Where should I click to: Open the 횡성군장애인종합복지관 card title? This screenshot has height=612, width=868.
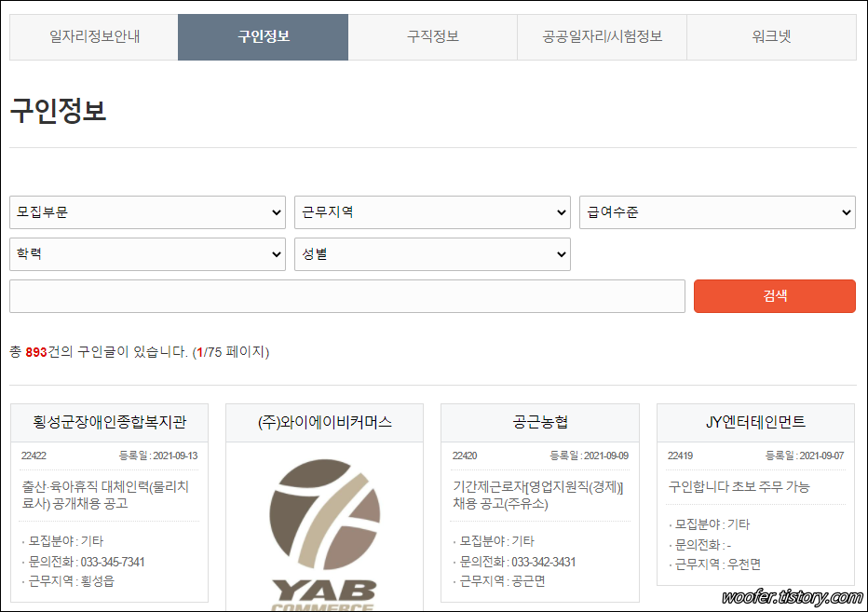pos(110,423)
